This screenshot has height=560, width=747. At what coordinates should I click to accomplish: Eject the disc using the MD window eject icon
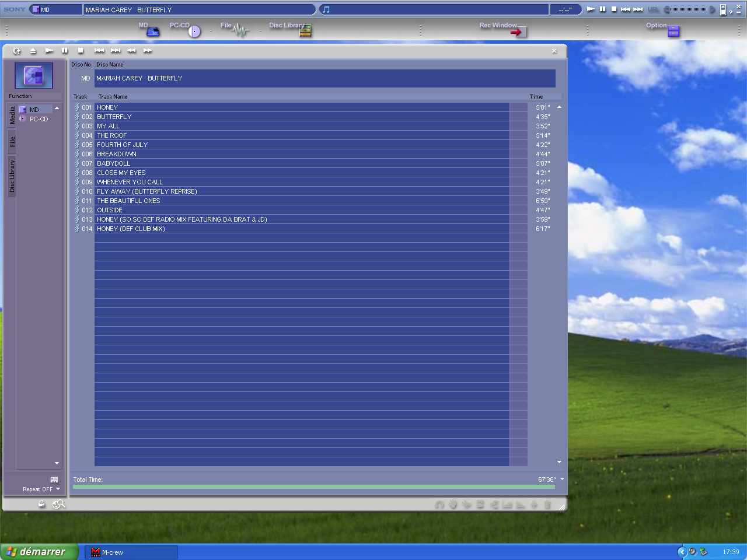pos(33,51)
